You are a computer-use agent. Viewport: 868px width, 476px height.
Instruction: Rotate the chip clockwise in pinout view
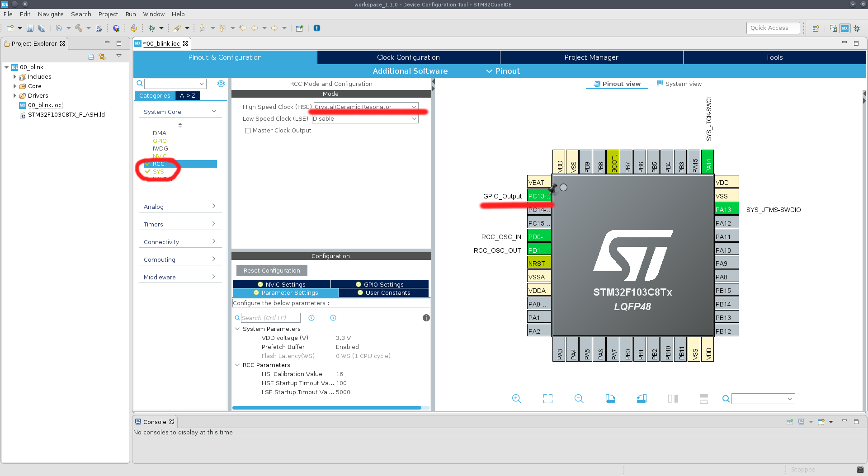[x=610, y=399]
